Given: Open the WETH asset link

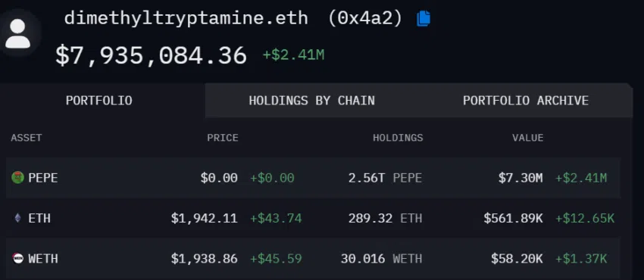Looking at the screenshot, I should point(43,259).
